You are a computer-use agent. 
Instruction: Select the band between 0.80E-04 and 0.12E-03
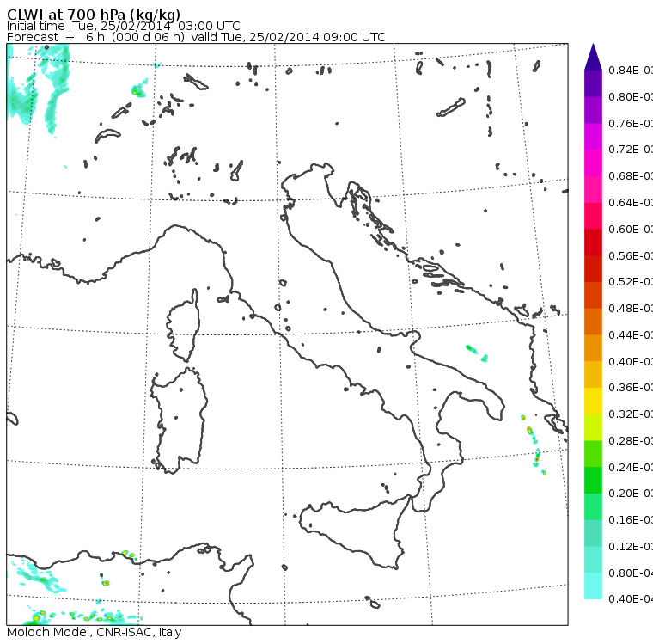click(593, 560)
